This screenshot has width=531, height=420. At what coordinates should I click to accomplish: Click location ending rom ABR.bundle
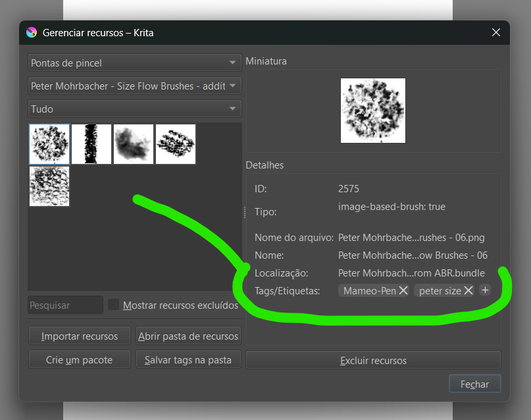tap(411, 273)
